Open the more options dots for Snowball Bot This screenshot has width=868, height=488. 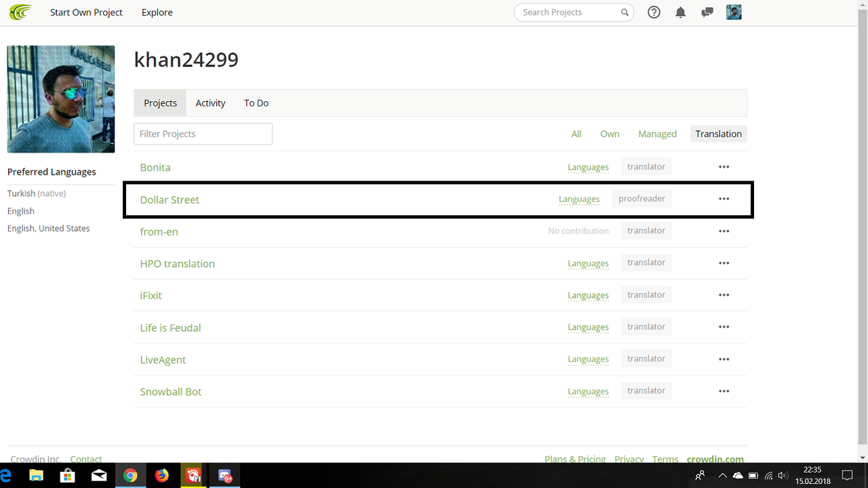[x=724, y=391]
